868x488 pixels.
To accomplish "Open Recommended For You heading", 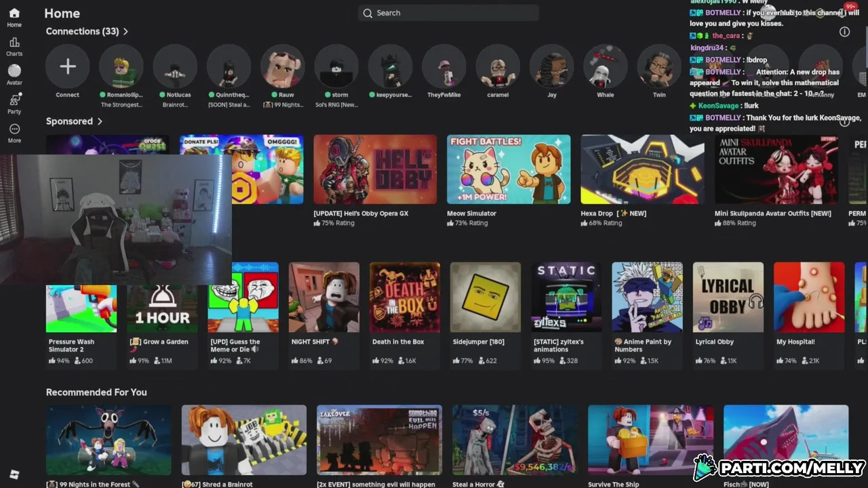I will pos(96,392).
